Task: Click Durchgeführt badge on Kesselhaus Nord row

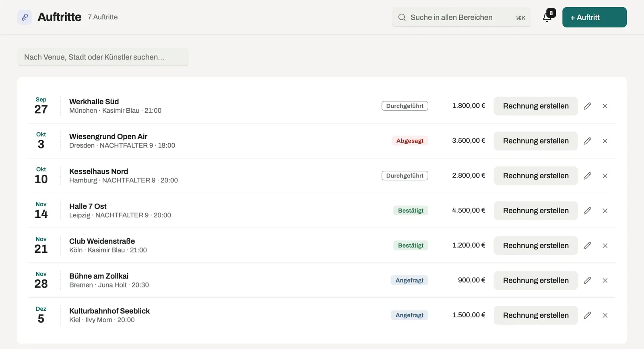Action: tap(405, 176)
